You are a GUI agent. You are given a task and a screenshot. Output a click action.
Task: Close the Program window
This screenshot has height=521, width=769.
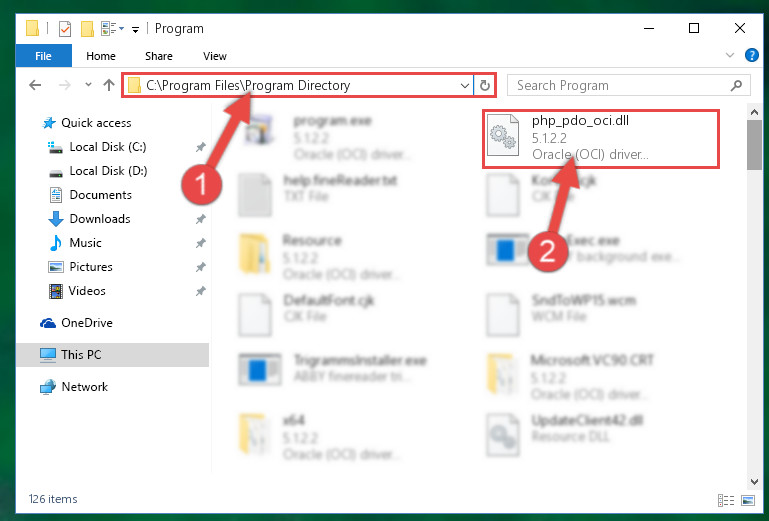740,28
